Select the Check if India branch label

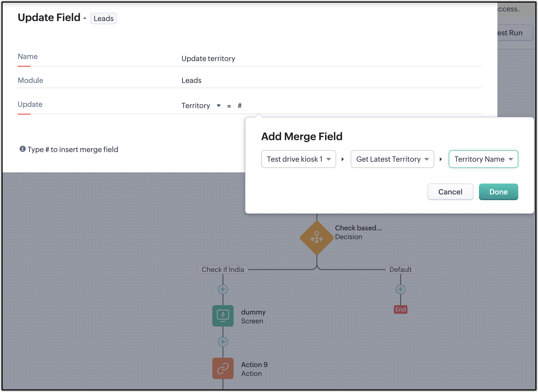coord(223,270)
